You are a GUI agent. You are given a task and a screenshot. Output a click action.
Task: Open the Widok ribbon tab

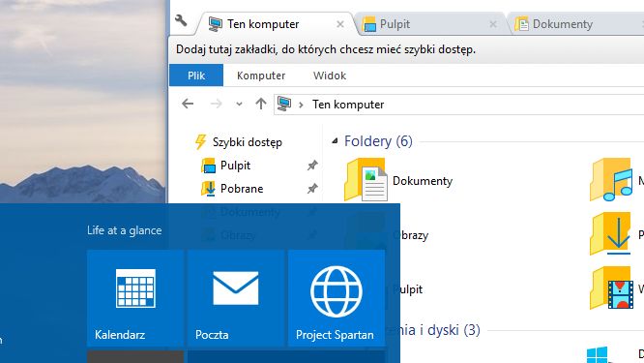point(330,76)
